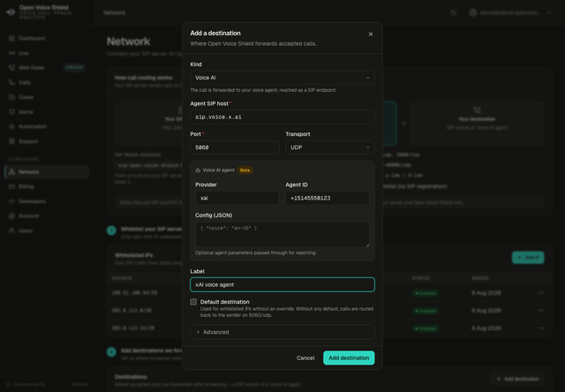565x392 pixels.
Task: Open Dashboard in the sidebar
Action: pos(47,38)
